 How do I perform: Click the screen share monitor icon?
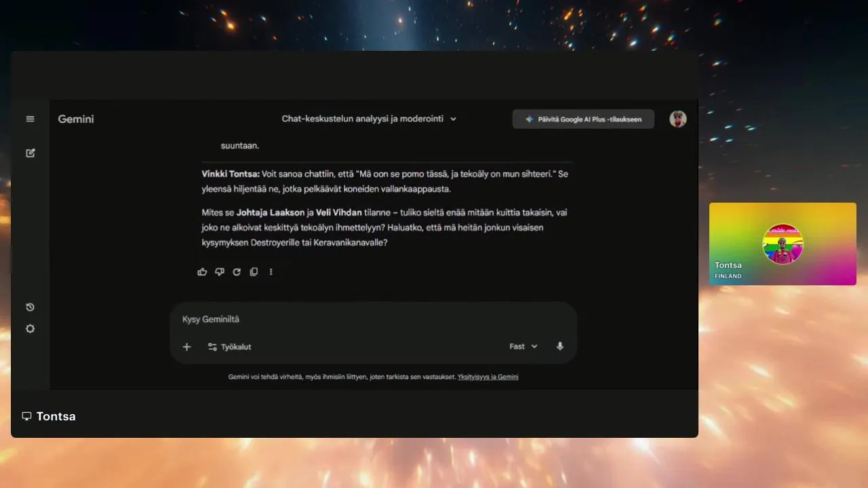[26, 416]
